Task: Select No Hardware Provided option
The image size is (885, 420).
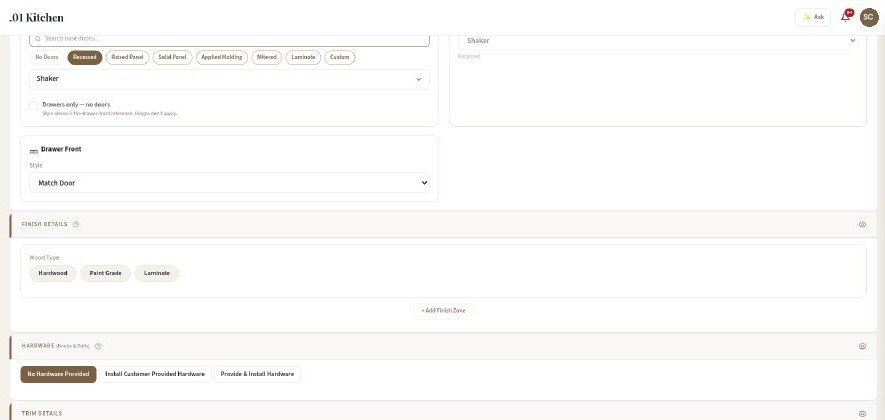Action: pos(59,374)
